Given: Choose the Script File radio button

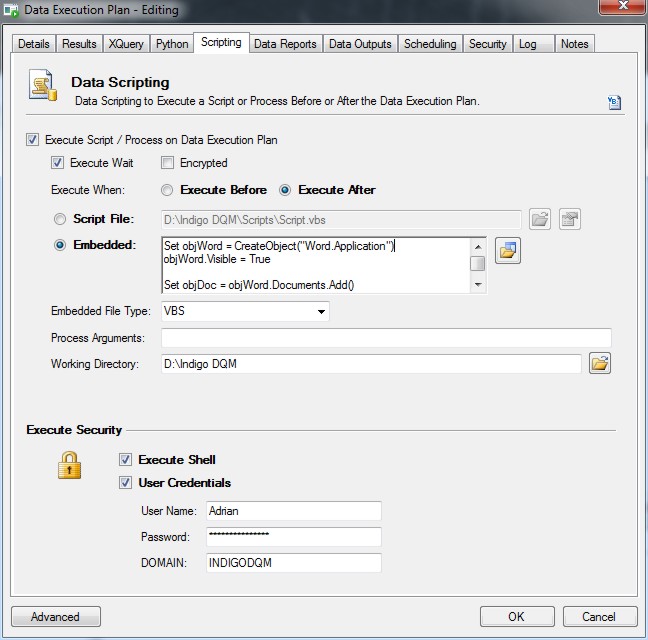Looking at the screenshot, I should pyautogui.click(x=60, y=219).
